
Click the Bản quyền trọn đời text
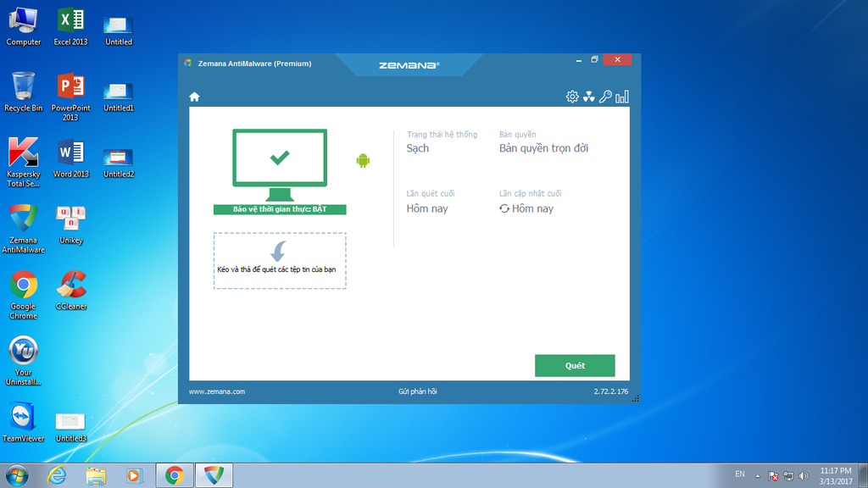pyautogui.click(x=543, y=148)
